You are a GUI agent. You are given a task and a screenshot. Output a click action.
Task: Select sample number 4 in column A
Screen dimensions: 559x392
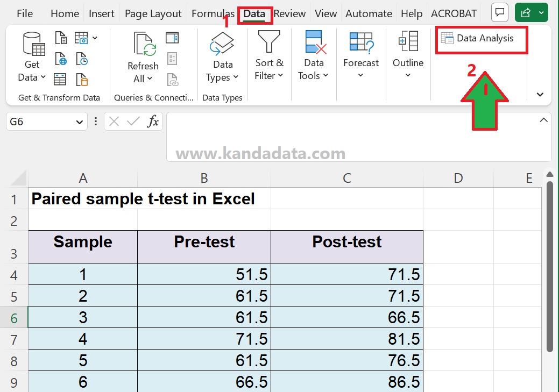pyautogui.click(x=83, y=339)
